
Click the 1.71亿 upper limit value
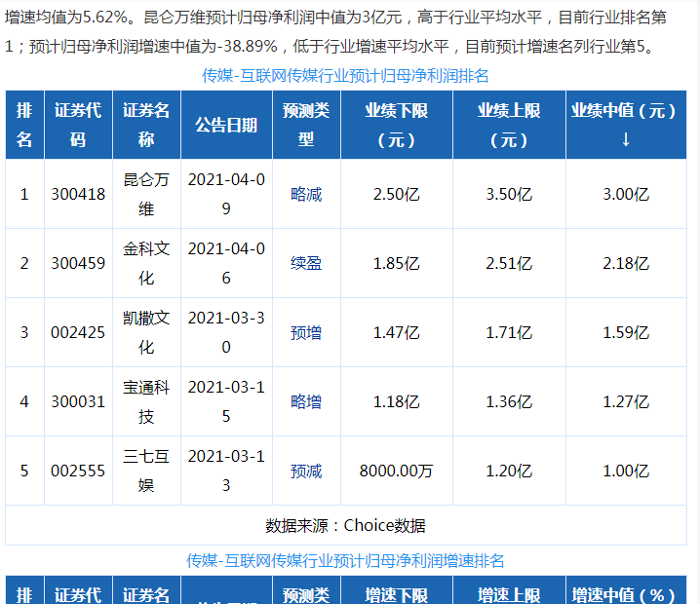click(509, 333)
